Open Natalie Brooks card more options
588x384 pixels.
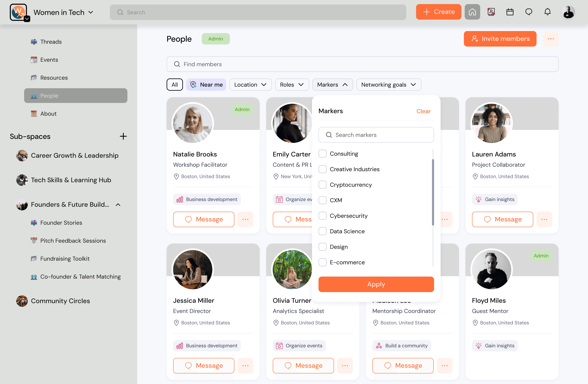[x=245, y=219]
